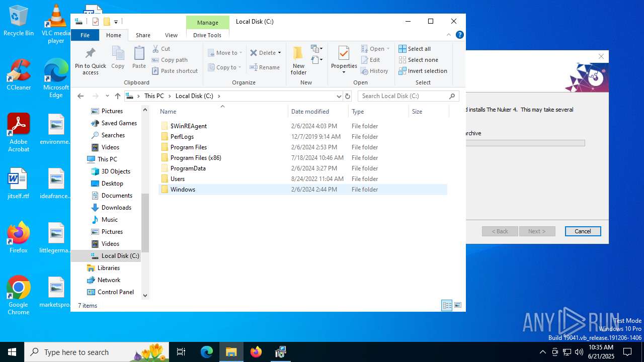
Task: Open Task View in the taskbar
Action: [181, 352]
